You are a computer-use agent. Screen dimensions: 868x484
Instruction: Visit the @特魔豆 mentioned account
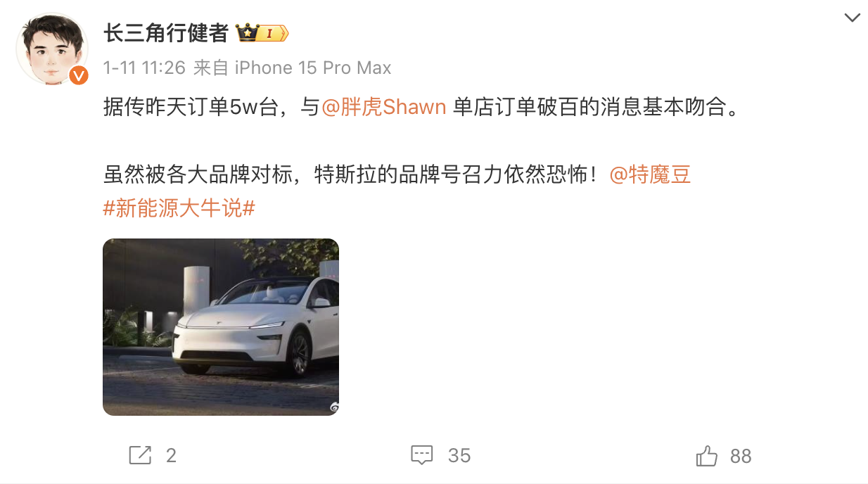[x=650, y=174]
